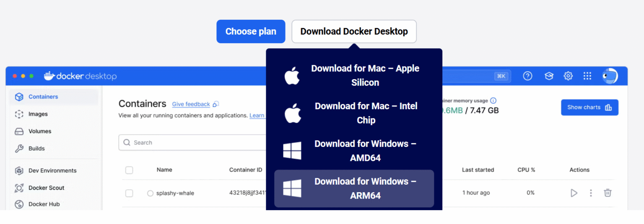Click the Containers cube icon
Screen dimensions: 644x224
tap(19, 97)
